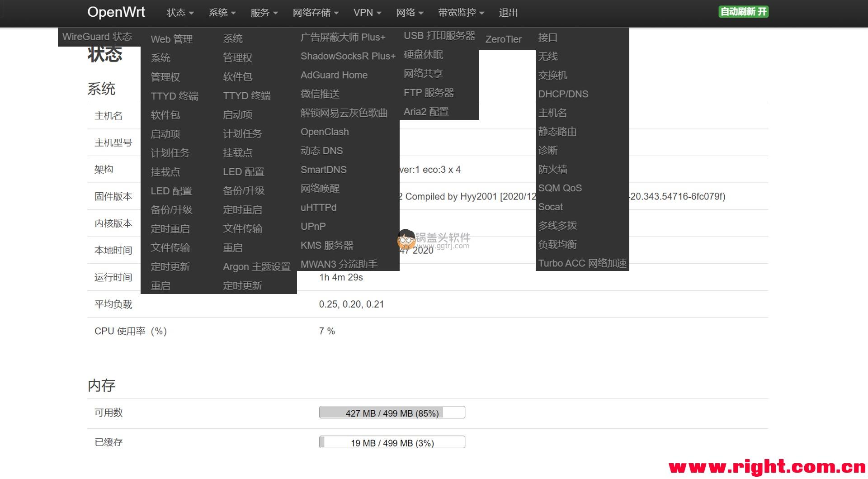Open AdGuard Home menu entry
Viewport: 868px width, 479px height.
click(x=334, y=75)
